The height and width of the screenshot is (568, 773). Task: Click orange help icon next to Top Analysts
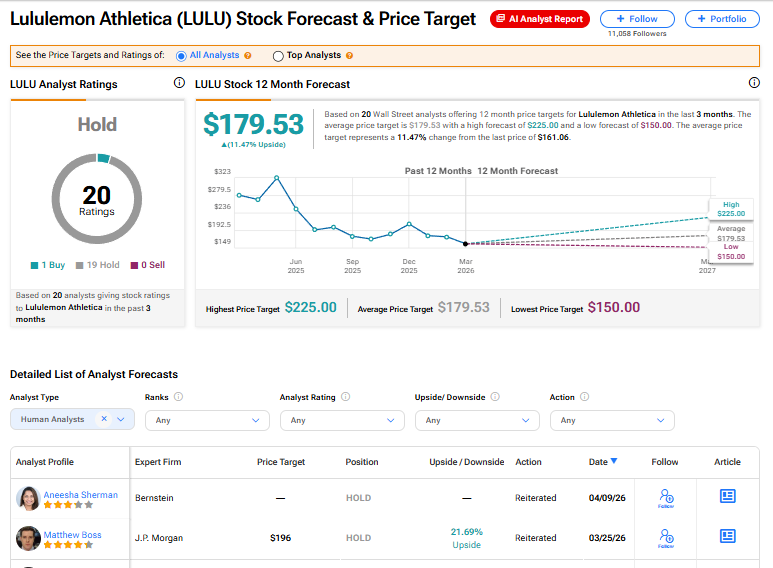click(350, 56)
